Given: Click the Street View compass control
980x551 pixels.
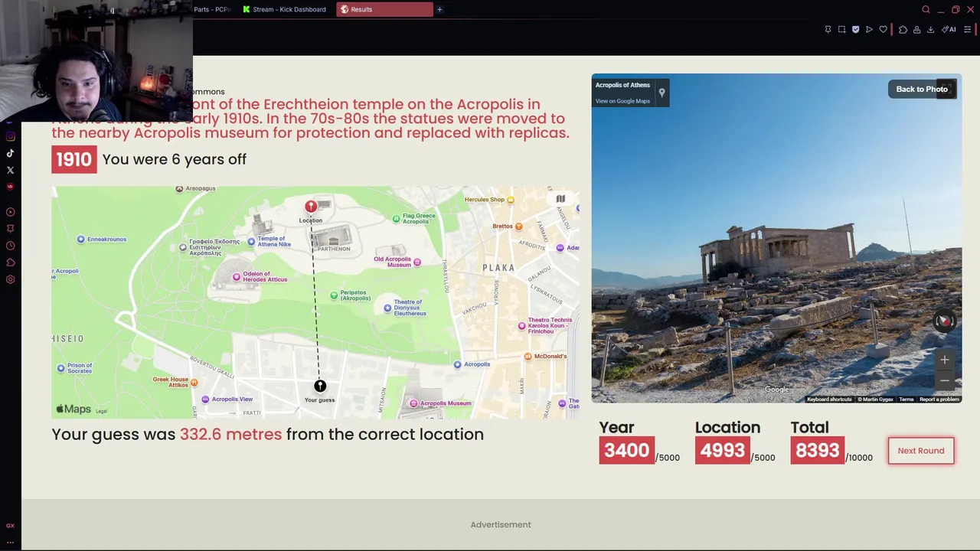Looking at the screenshot, I should 944,321.
